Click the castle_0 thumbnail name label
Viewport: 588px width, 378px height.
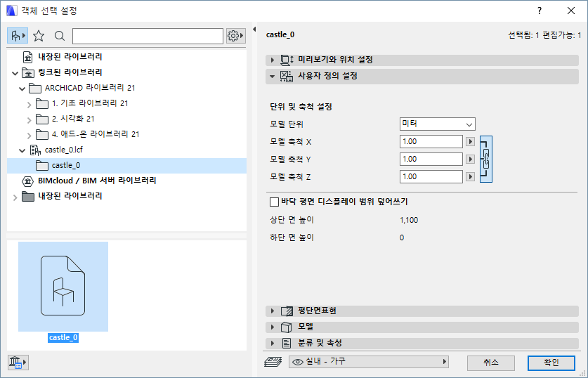tap(63, 337)
